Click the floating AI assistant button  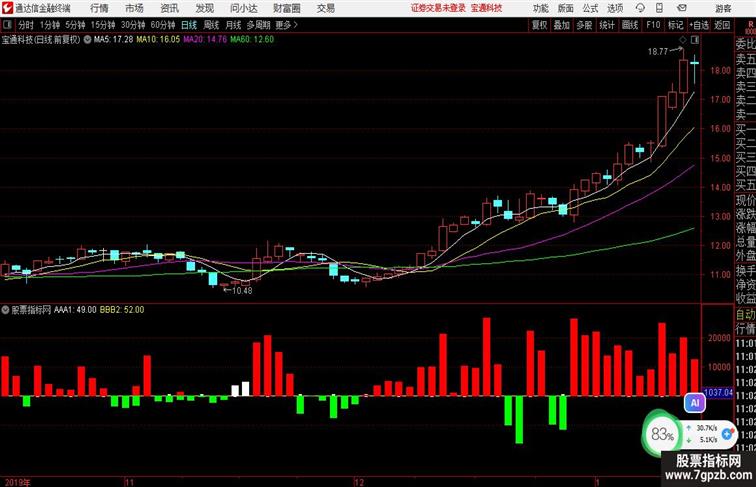[x=695, y=403]
